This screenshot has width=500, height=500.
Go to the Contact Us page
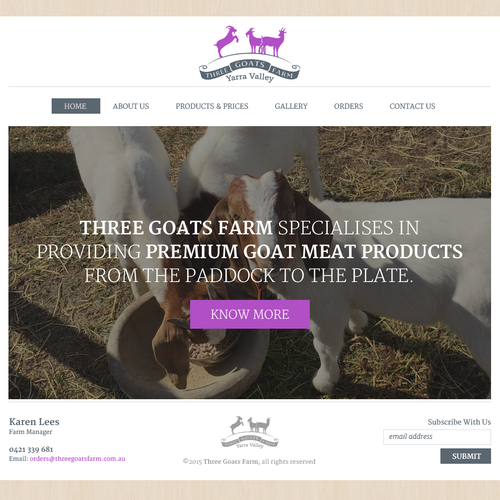(x=412, y=106)
